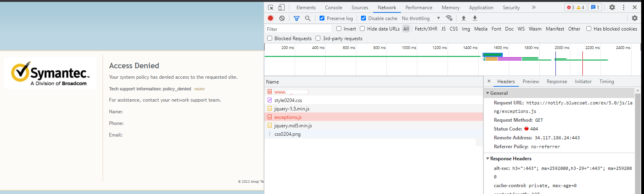The width and height of the screenshot is (644, 194).
Task: Open the Timing tab in request details
Action: [607, 82]
